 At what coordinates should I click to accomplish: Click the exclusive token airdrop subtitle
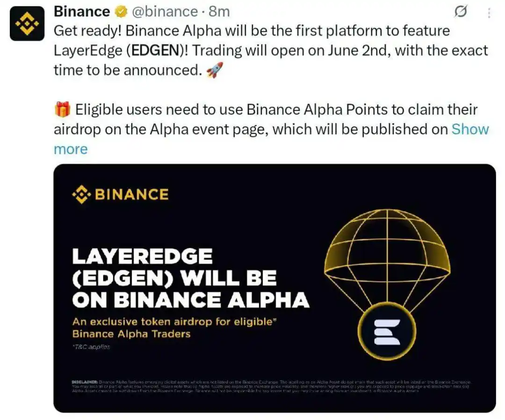point(174,327)
